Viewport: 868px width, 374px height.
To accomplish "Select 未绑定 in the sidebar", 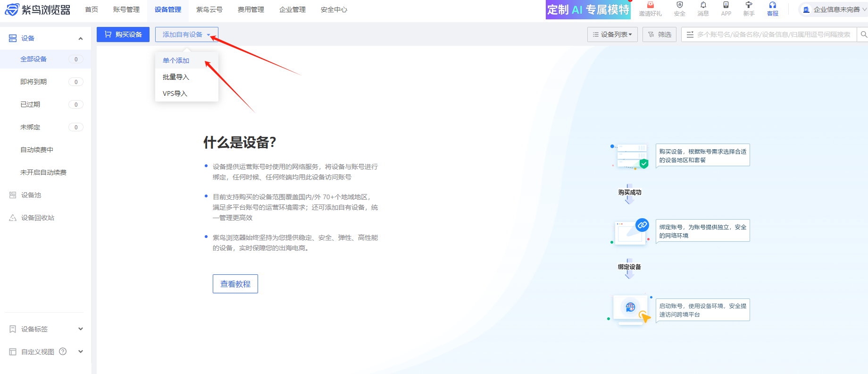I will click(45, 127).
